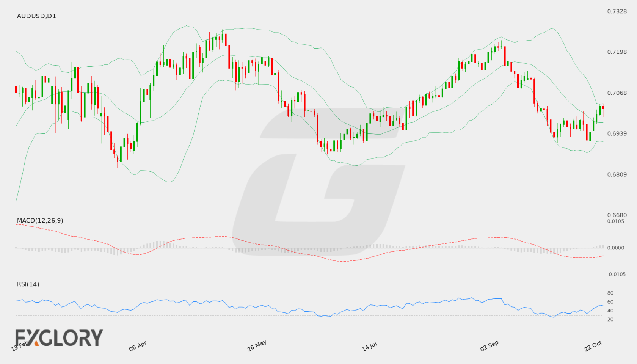
Task: Click the 0.7328 price axis label
Action: pos(617,11)
